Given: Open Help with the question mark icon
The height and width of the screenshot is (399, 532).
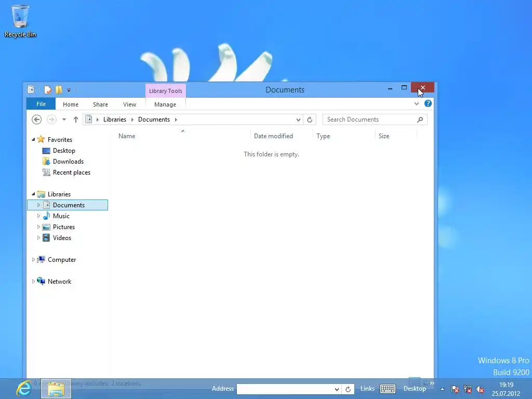Looking at the screenshot, I should tap(428, 103).
